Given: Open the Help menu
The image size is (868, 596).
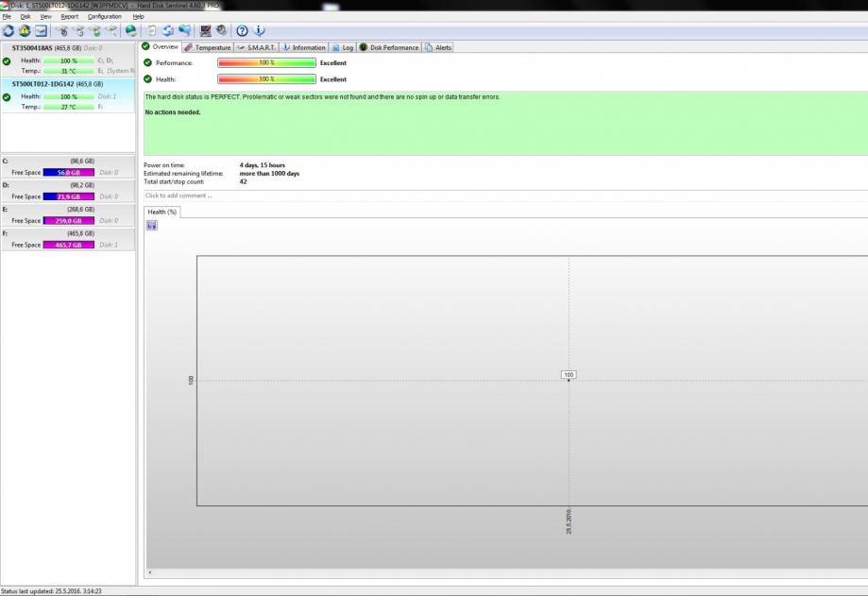Looking at the screenshot, I should coord(138,17).
